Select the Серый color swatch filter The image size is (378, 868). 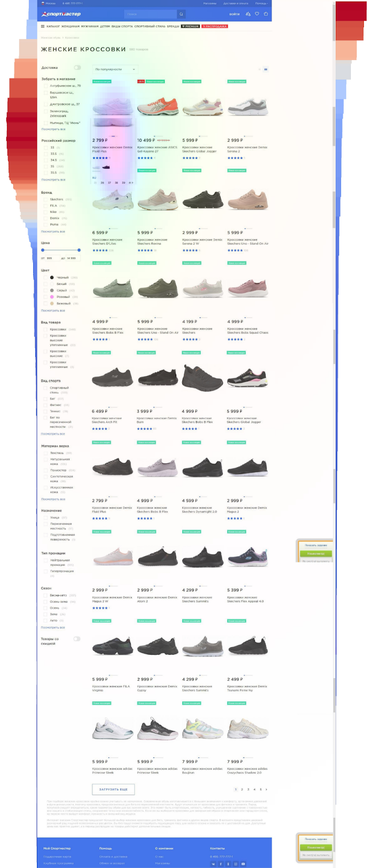coord(52,290)
